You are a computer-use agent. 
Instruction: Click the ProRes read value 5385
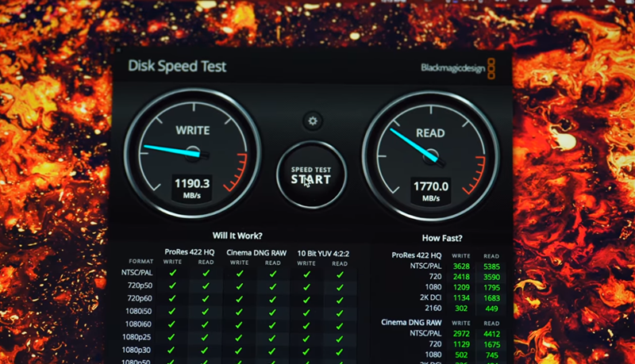491,267
